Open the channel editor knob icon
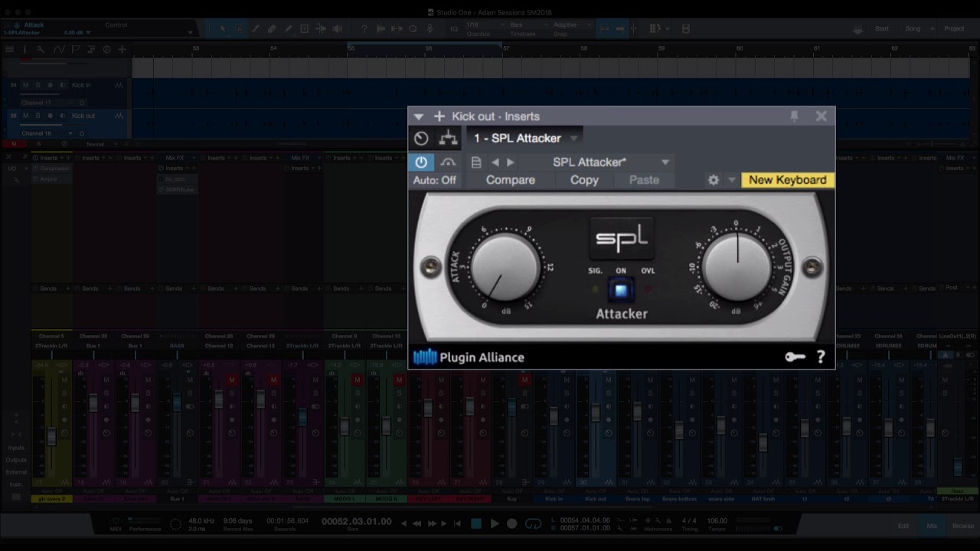 (x=421, y=139)
